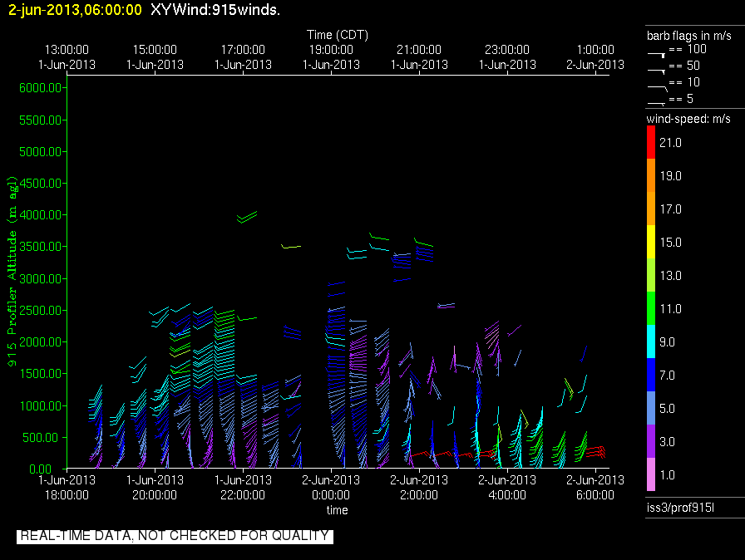The height and width of the screenshot is (560, 745).
Task: Click the 6000.00 altitude tick label
Action: coord(41,88)
